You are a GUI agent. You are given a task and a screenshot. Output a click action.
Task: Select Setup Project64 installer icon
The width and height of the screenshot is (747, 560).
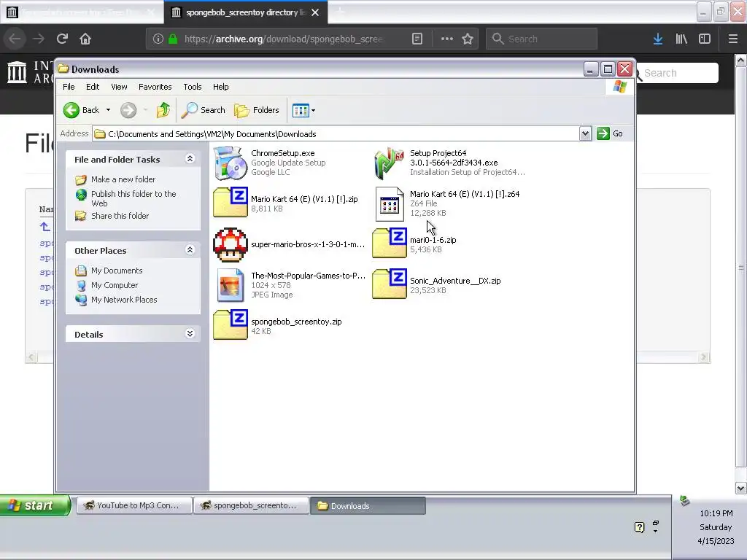(x=390, y=163)
